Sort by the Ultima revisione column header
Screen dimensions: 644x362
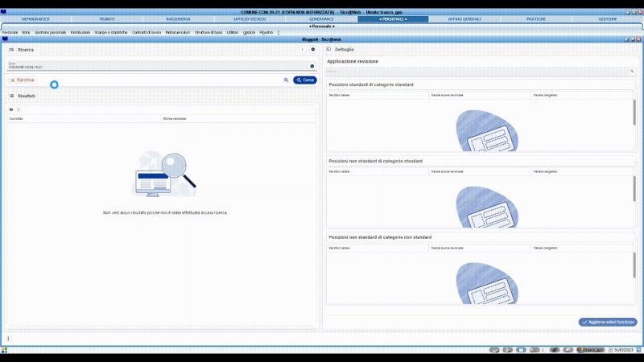pos(238,118)
